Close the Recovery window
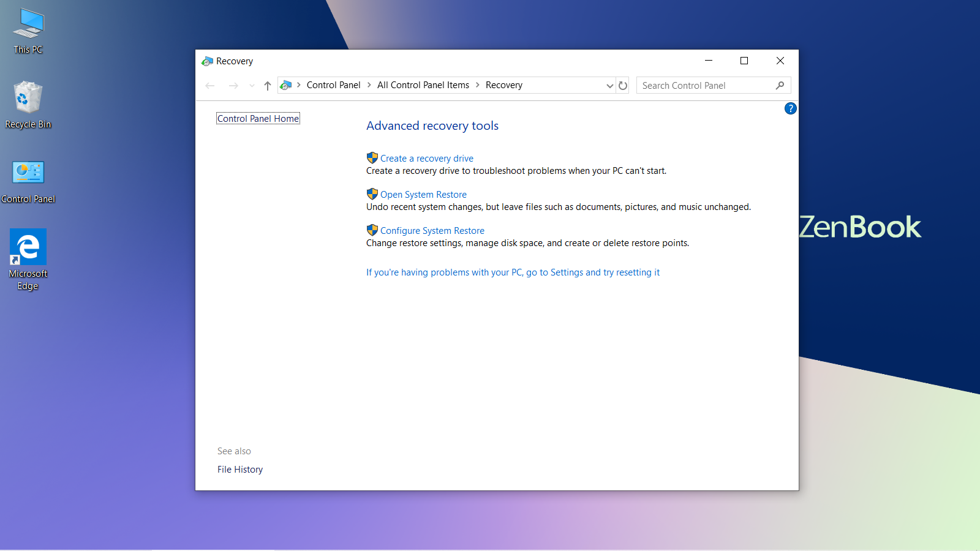The width and height of the screenshot is (980, 551). [x=780, y=61]
